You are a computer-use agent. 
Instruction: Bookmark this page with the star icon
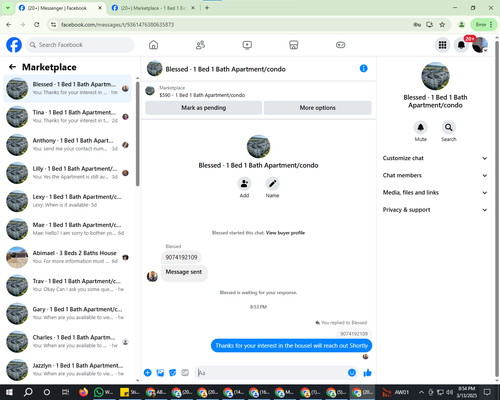[442, 24]
